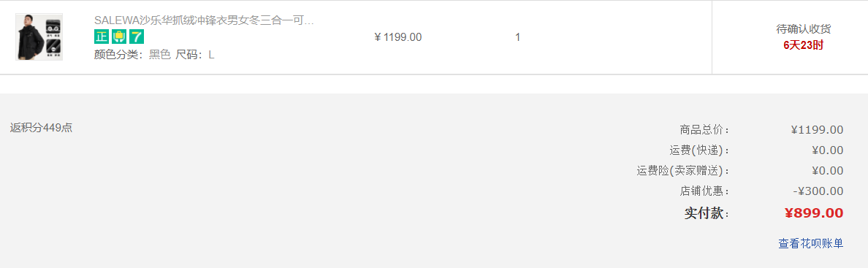The image size is (868, 268).
Task: Click the red 6天23时 countdown timer
Action: point(803,45)
